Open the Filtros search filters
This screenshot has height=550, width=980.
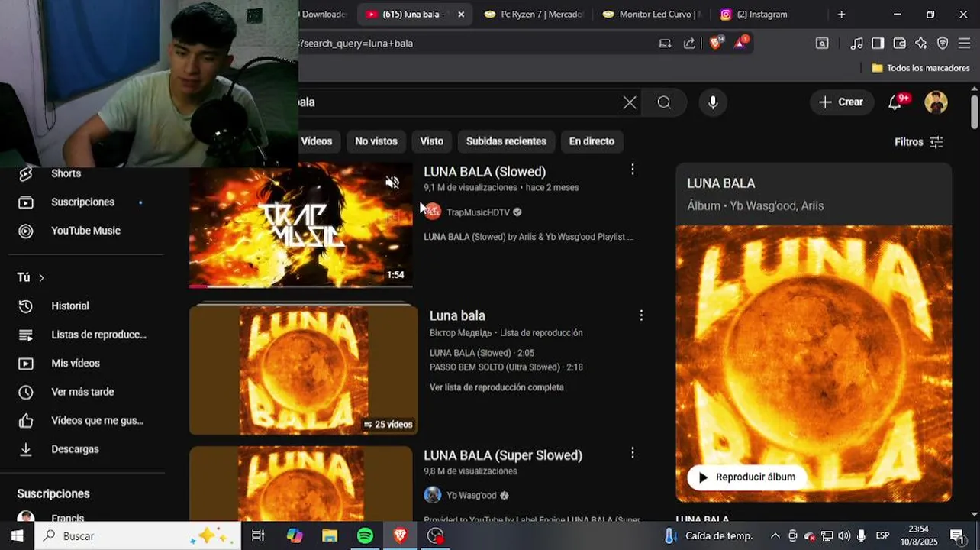(919, 142)
